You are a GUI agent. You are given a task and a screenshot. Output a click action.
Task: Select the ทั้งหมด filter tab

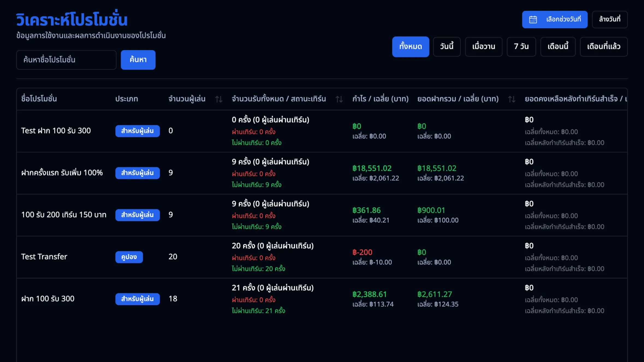click(410, 47)
